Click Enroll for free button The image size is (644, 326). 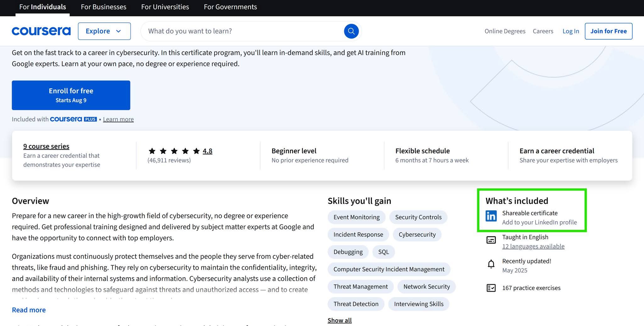tap(71, 95)
